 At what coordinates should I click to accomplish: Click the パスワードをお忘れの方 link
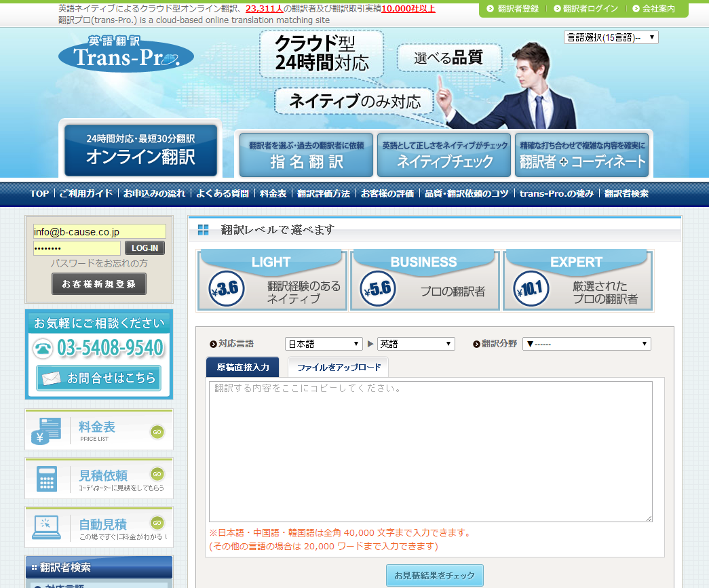pyautogui.click(x=99, y=264)
